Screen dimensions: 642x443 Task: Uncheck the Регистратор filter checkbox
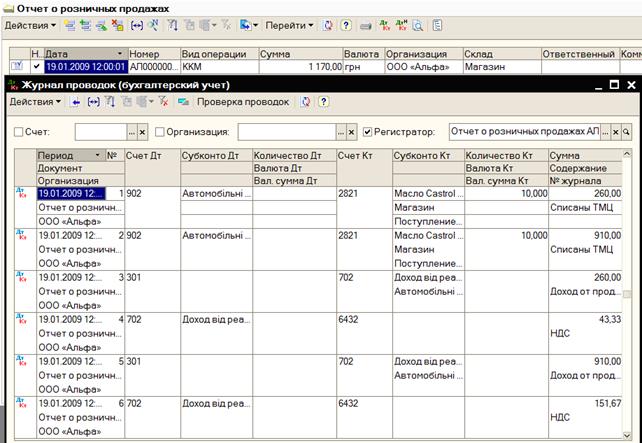[x=368, y=131]
